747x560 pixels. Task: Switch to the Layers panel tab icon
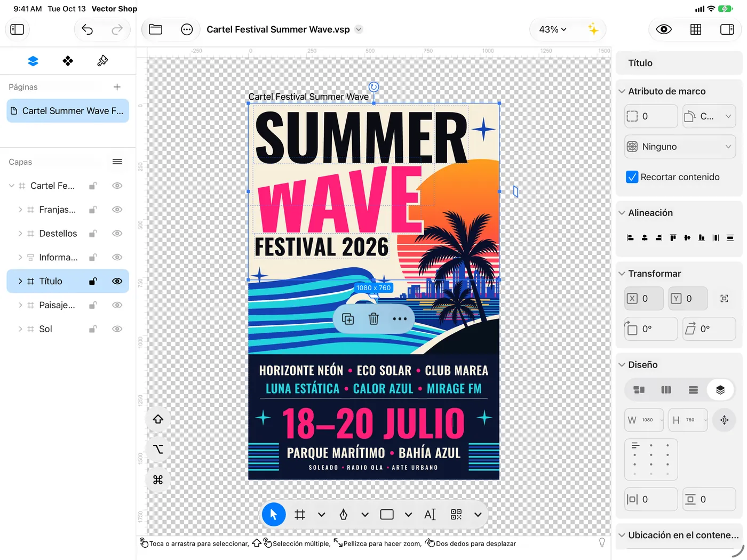pyautogui.click(x=33, y=61)
